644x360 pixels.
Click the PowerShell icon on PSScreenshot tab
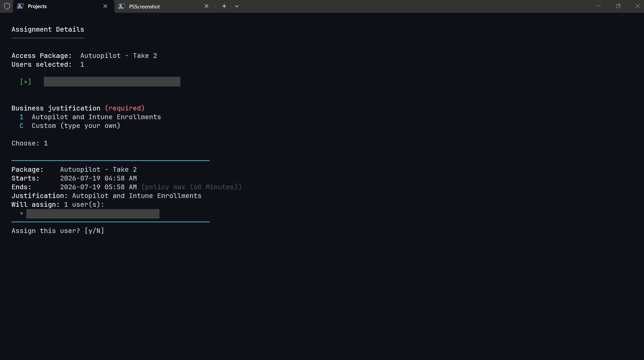point(121,6)
